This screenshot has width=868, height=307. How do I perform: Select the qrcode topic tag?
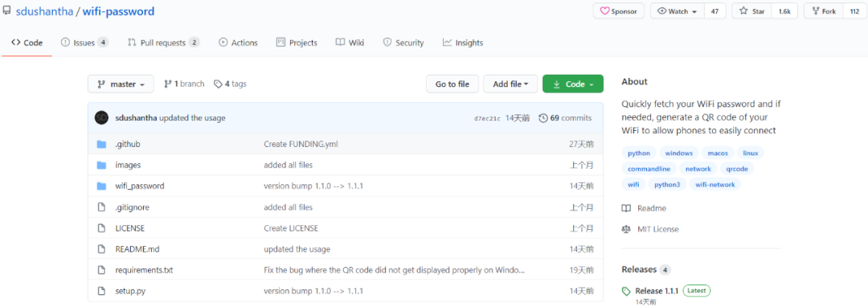737,169
